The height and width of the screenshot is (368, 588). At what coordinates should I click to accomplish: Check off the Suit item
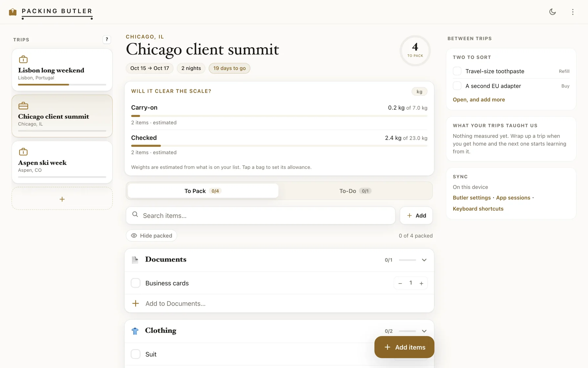[x=136, y=354]
